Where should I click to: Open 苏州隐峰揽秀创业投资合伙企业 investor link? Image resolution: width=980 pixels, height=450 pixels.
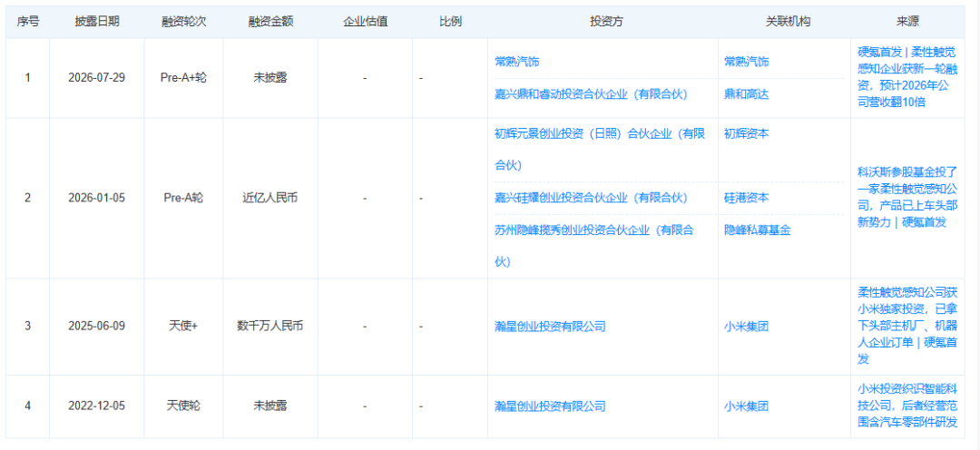tap(594, 246)
